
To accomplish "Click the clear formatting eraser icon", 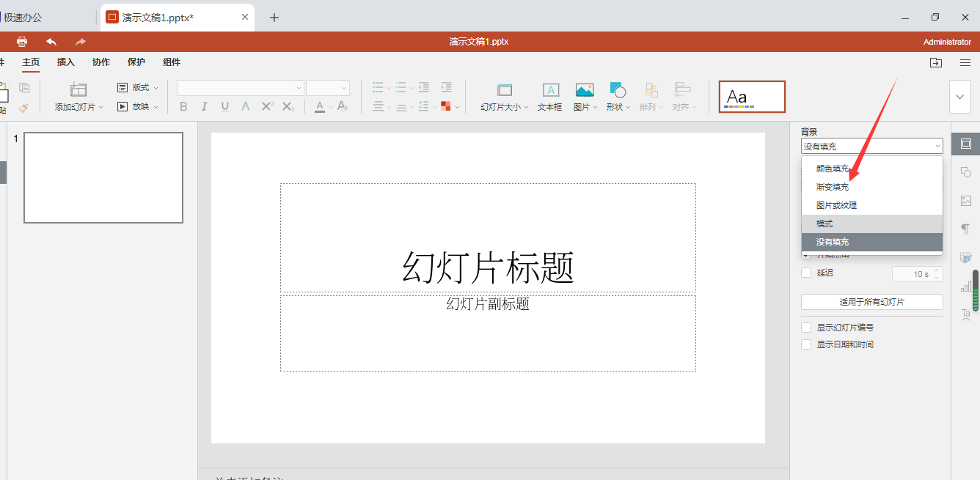I will coord(343,107).
